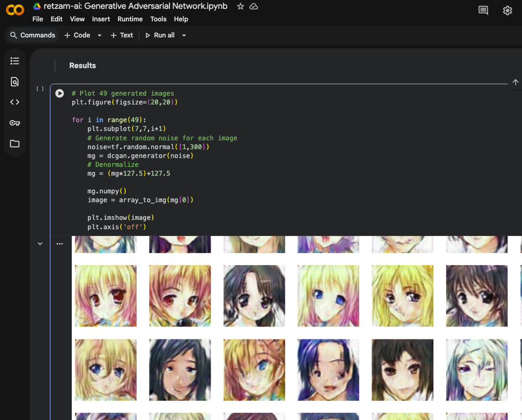
Task: Open the Tools menu
Action: point(158,19)
